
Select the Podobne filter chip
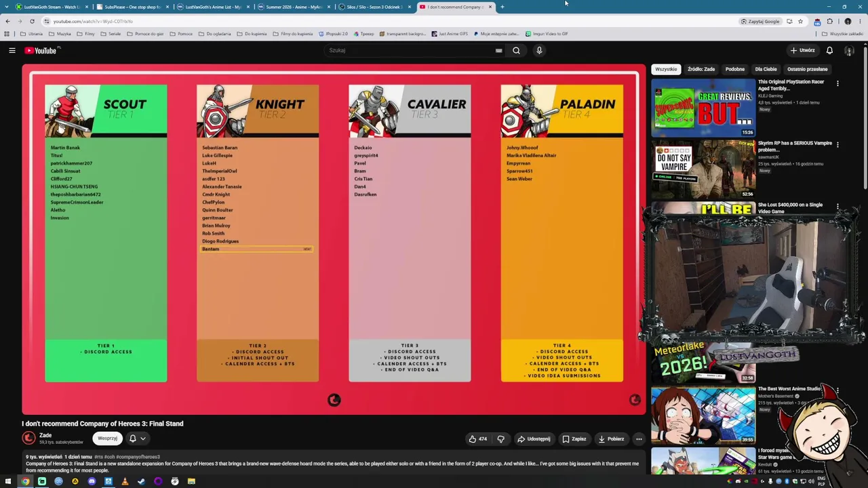pyautogui.click(x=735, y=69)
